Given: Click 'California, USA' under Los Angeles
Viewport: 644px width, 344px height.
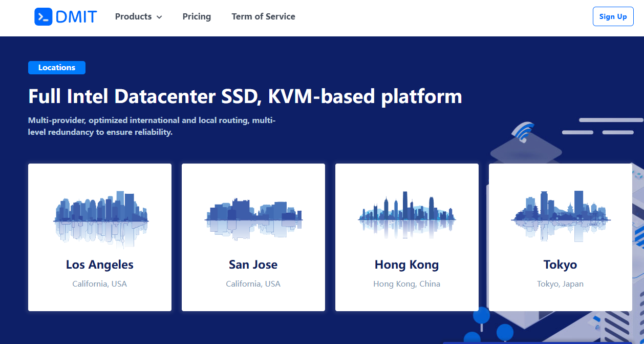Looking at the screenshot, I should click(x=100, y=284).
